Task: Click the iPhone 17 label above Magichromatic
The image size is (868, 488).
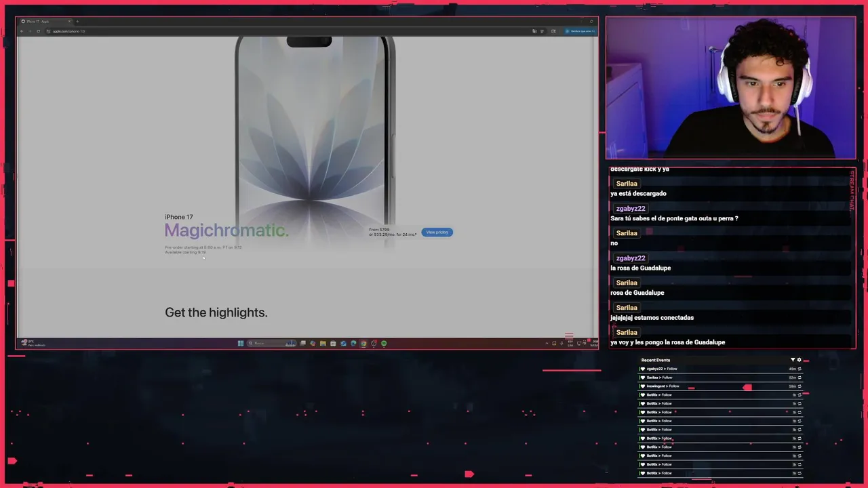Action: click(179, 217)
